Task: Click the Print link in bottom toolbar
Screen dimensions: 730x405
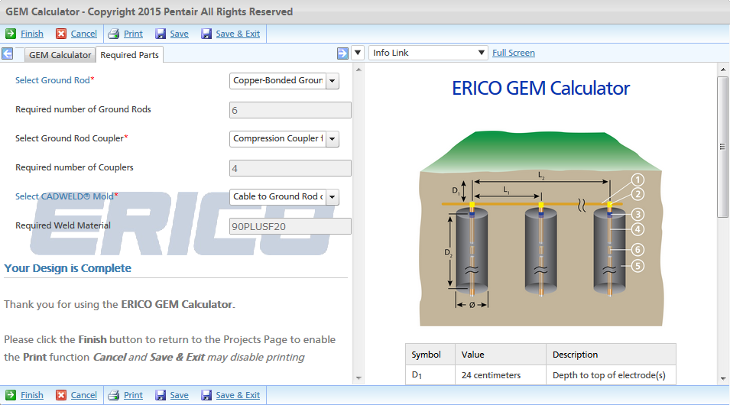Action: (133, 395)
